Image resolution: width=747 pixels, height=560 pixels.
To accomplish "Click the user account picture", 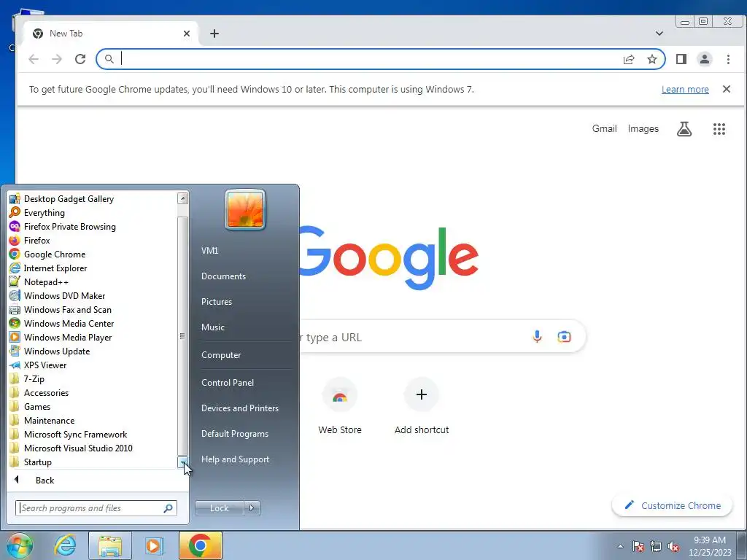I will click(245, 209).
